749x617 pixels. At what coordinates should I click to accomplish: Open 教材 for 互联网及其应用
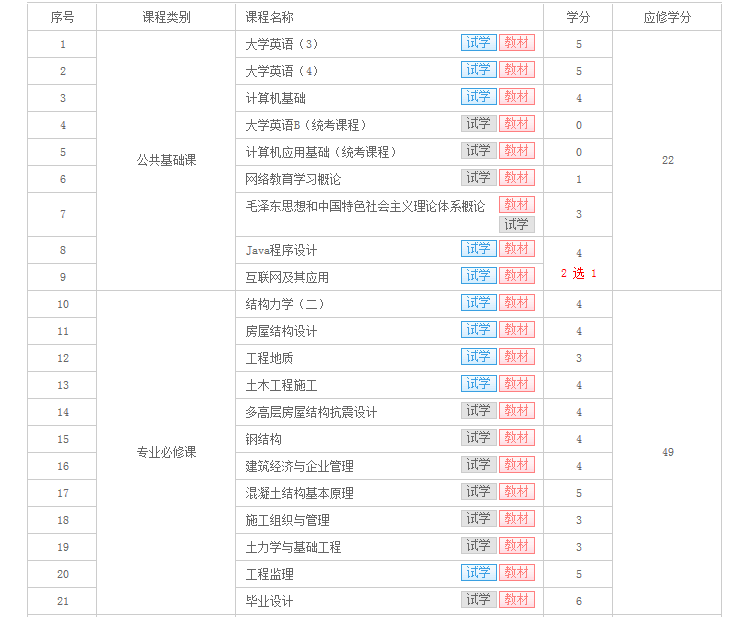coord(516,276)
